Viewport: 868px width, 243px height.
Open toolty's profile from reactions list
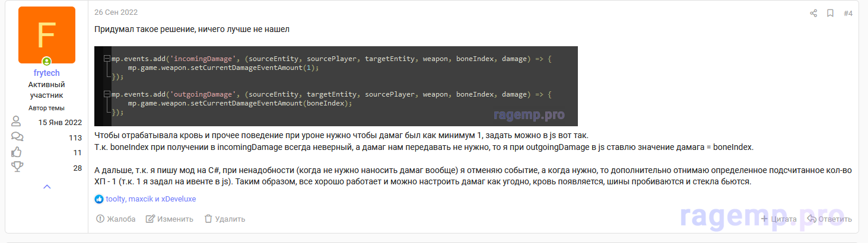click(116, 199)
